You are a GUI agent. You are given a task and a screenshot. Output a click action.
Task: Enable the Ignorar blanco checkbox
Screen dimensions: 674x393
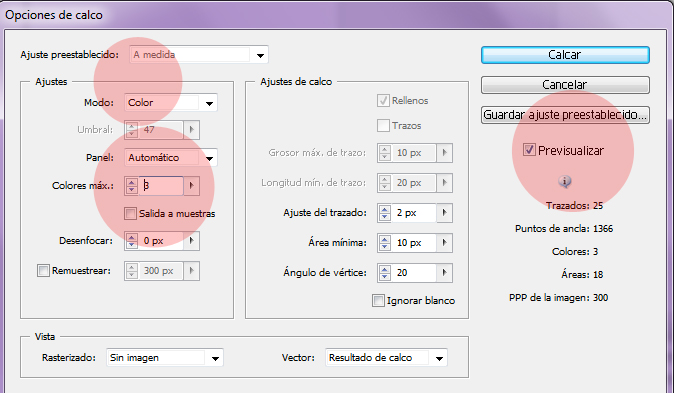[x=378, y=300]
